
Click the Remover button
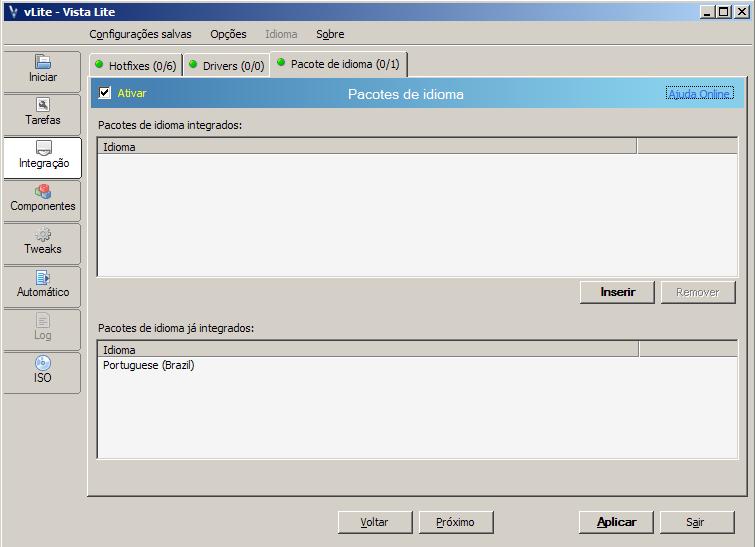pos(698,292)
